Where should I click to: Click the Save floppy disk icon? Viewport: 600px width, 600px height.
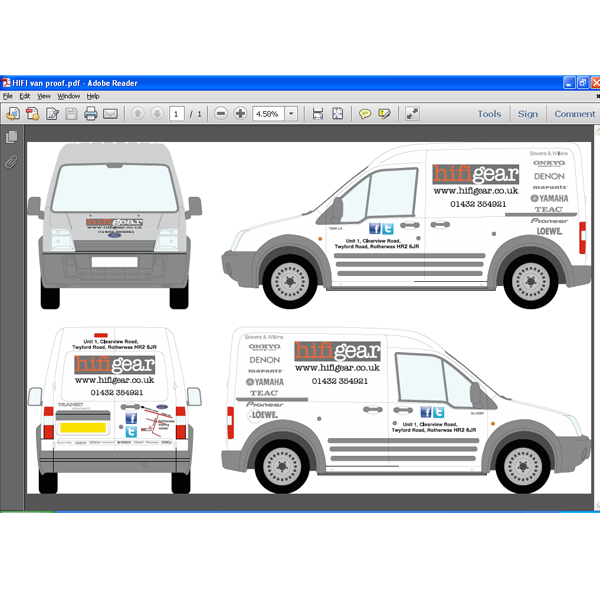coord(71,114)
